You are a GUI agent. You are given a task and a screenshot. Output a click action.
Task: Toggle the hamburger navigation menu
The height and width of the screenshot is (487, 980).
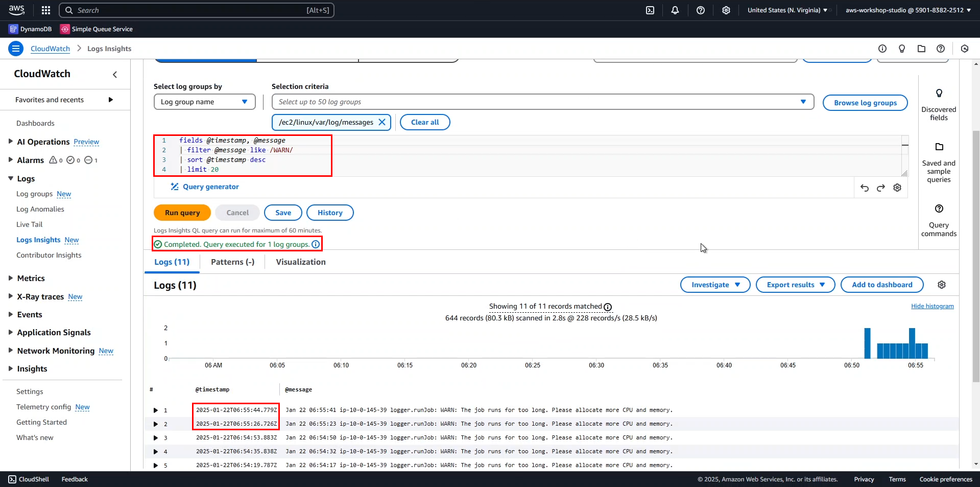(16, 49)
